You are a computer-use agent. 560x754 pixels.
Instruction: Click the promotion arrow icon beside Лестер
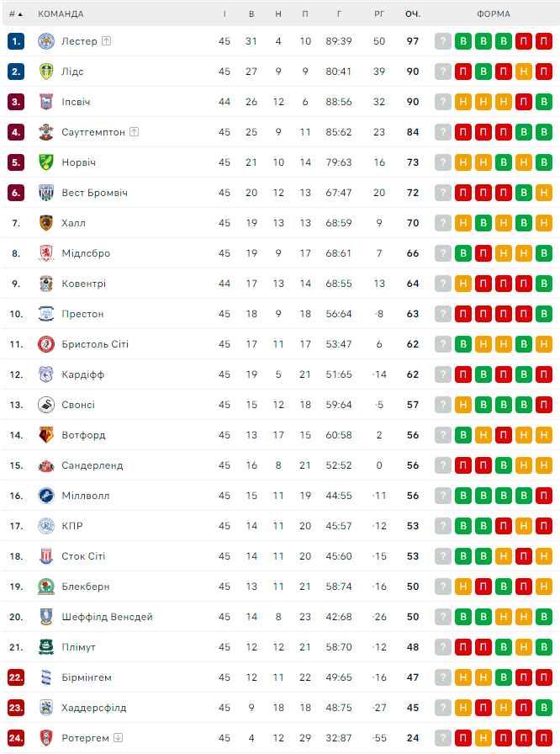107,41
